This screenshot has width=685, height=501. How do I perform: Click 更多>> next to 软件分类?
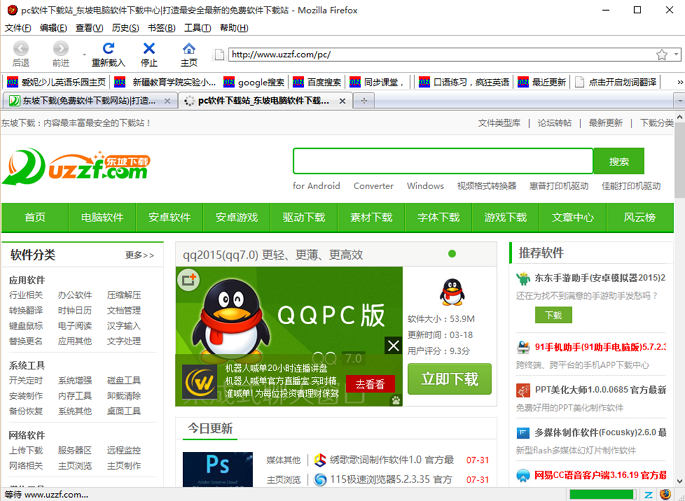click(140, 255)
